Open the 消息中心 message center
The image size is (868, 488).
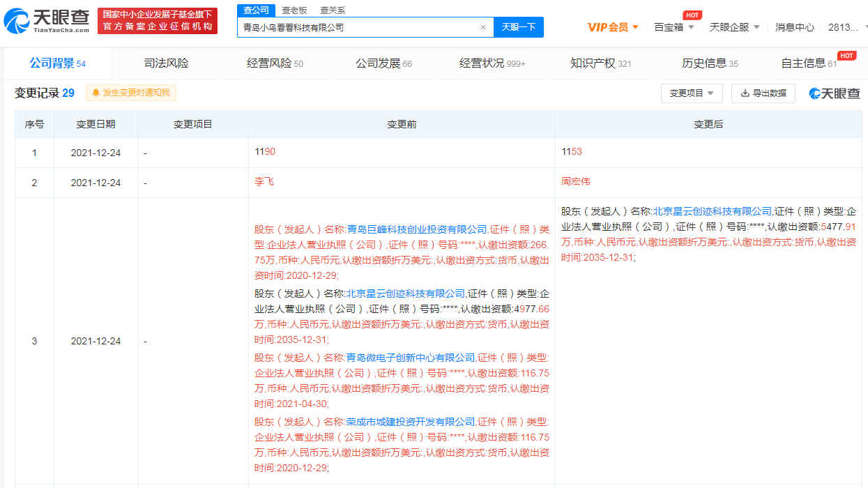tap(794, 27)
